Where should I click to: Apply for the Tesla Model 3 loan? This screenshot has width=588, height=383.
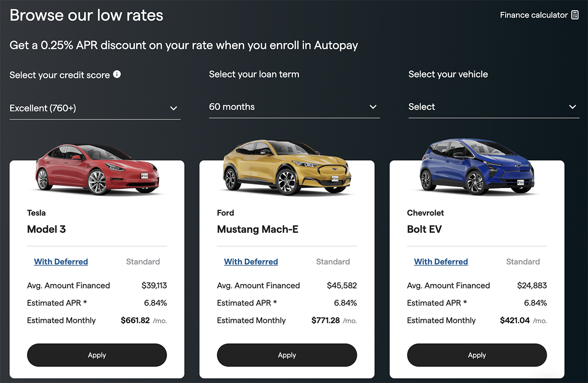(x=97, y=355)
